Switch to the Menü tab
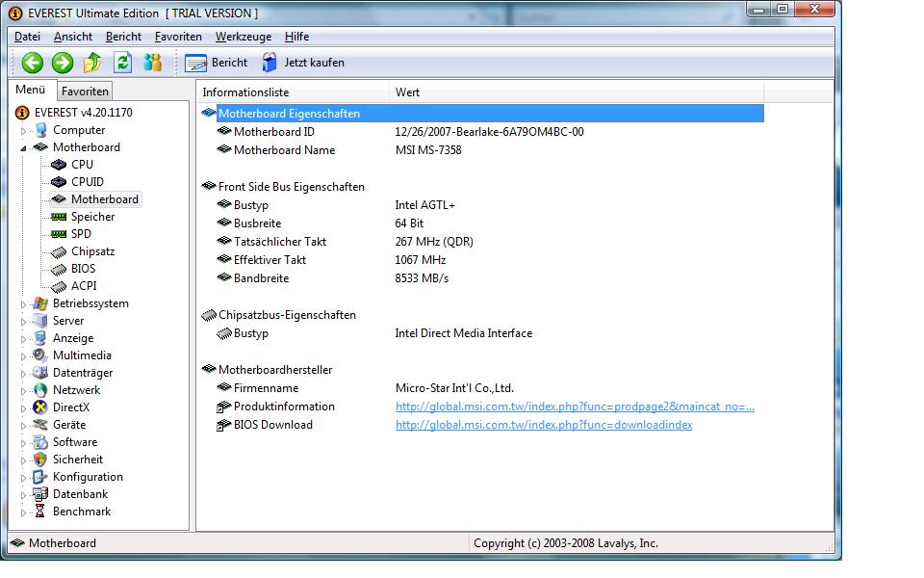Image resolution: width=924 pixels, height=578 pixels. point(31,90)
